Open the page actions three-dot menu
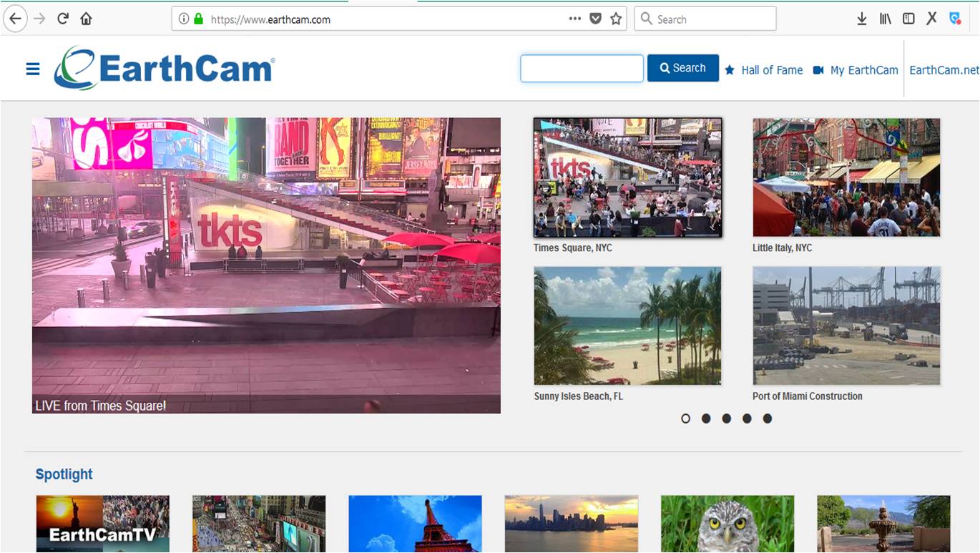Image resolution: width=980 pixels, height=553 pixels. click(x=575, y=19)
